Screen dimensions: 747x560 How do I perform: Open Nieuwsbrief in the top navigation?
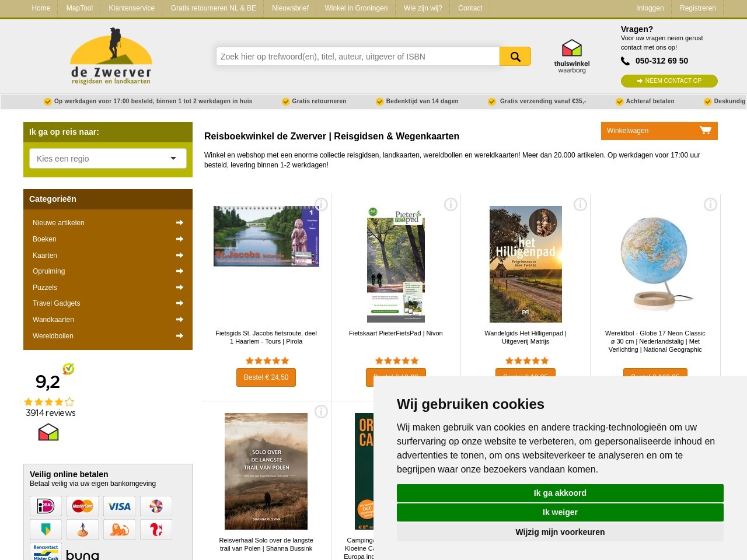pyautogui.click(x=290, y=8)
